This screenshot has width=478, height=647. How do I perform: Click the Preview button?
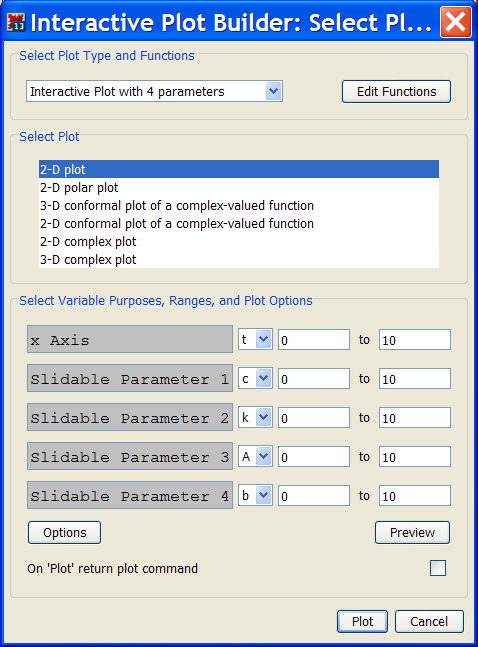412,532
